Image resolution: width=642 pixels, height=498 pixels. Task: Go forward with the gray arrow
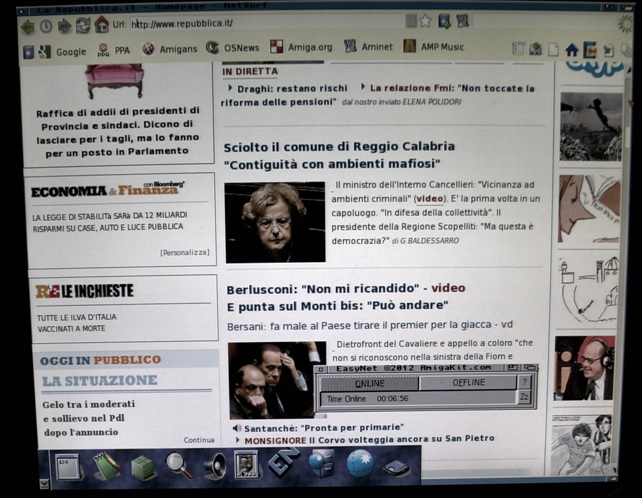64,26
